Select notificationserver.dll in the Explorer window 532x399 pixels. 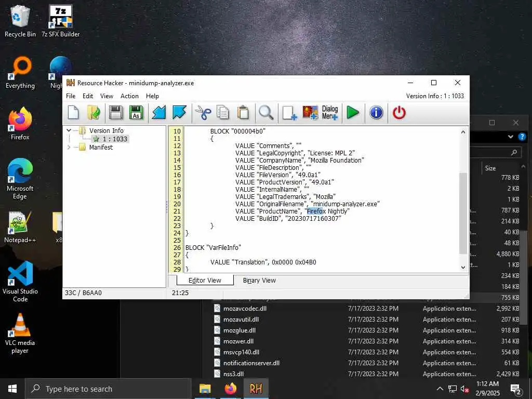coord(251,363)
